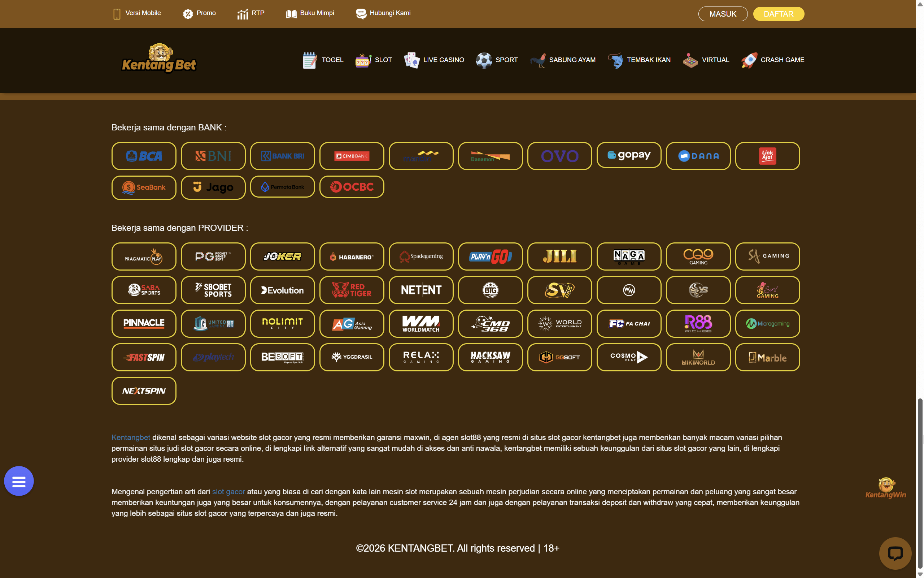Image resolution: width=924 pixels, height=578 pixels.
Task: Select JILI provider logo
Action: pos(560,256)
